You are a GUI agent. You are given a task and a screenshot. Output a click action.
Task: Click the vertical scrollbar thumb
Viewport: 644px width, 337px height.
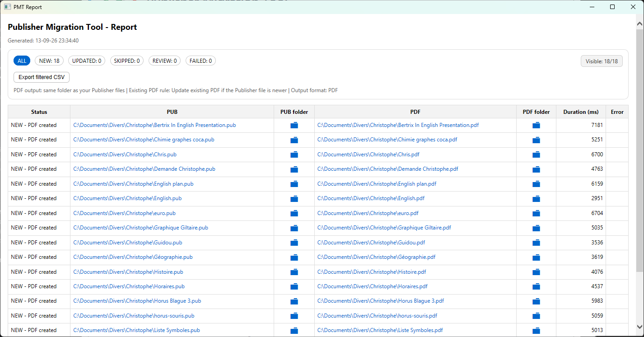(639, 151)
